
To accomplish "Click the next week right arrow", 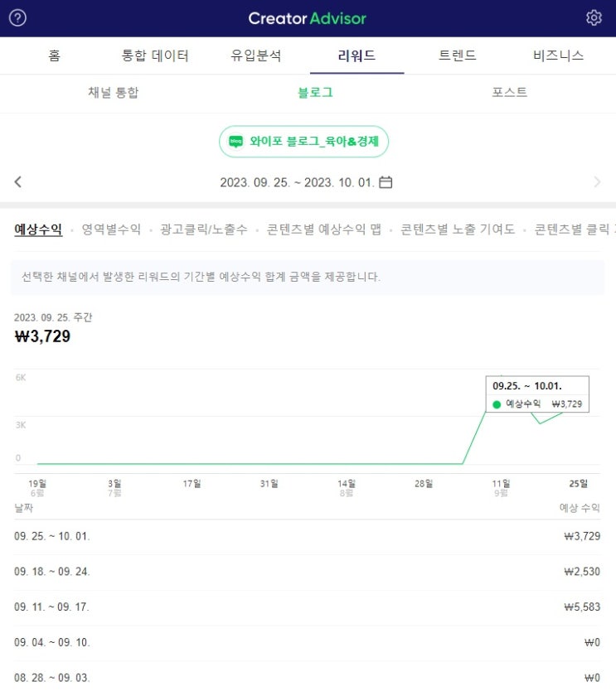I will 597,182.
